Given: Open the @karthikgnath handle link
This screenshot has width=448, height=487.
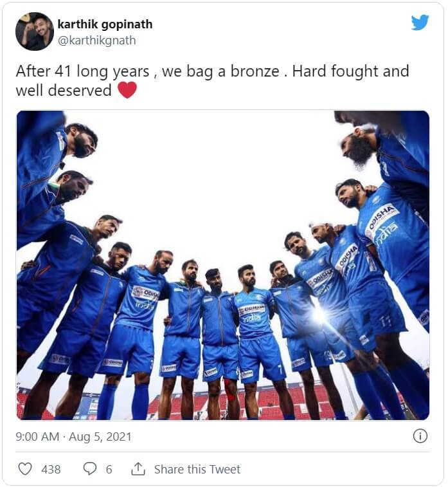Looking at the screenshot, I should click(x=96, y=41).
